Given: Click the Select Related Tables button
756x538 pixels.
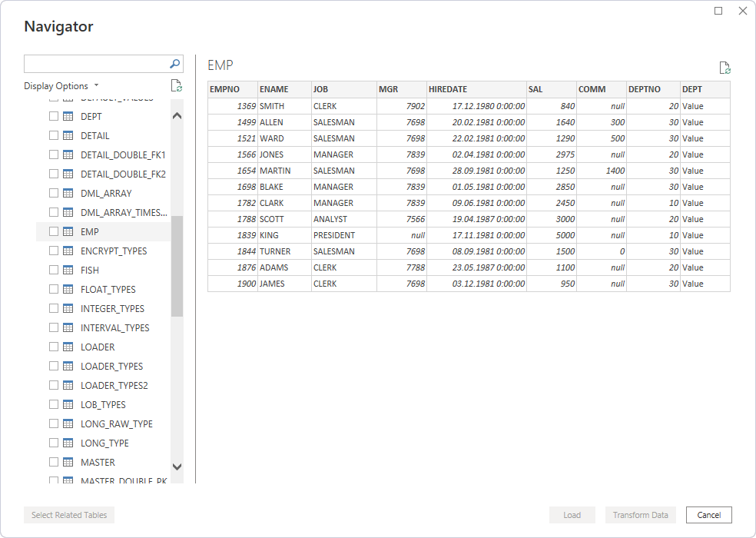Looking at the screenshot, I should tap(68, 515).
